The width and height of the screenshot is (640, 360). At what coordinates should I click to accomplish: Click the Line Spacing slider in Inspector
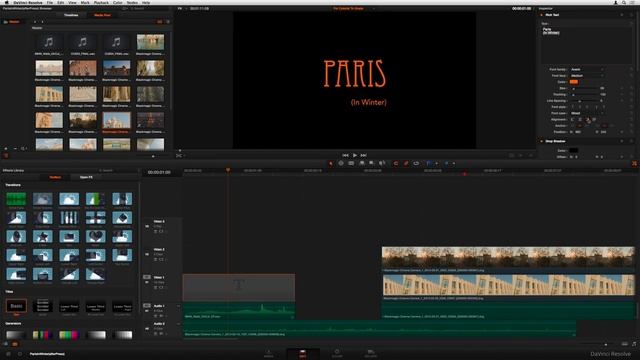[585, 101]
